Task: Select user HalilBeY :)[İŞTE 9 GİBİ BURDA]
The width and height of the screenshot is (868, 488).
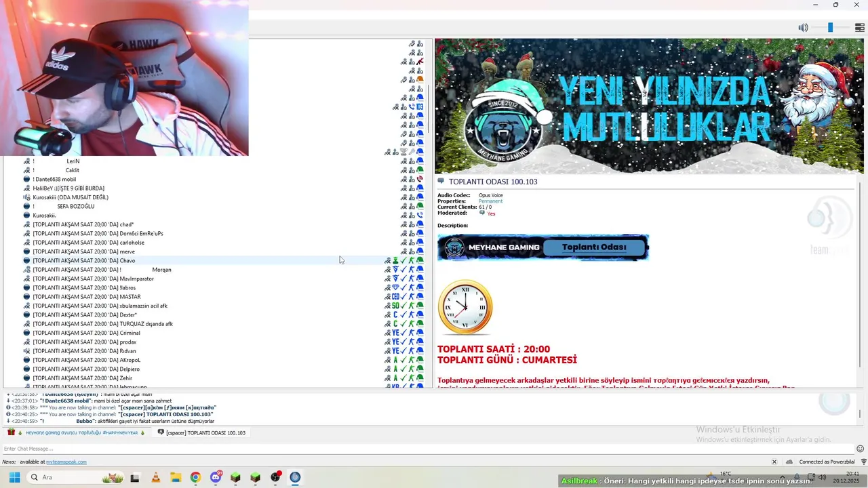Action: (68, 188)
